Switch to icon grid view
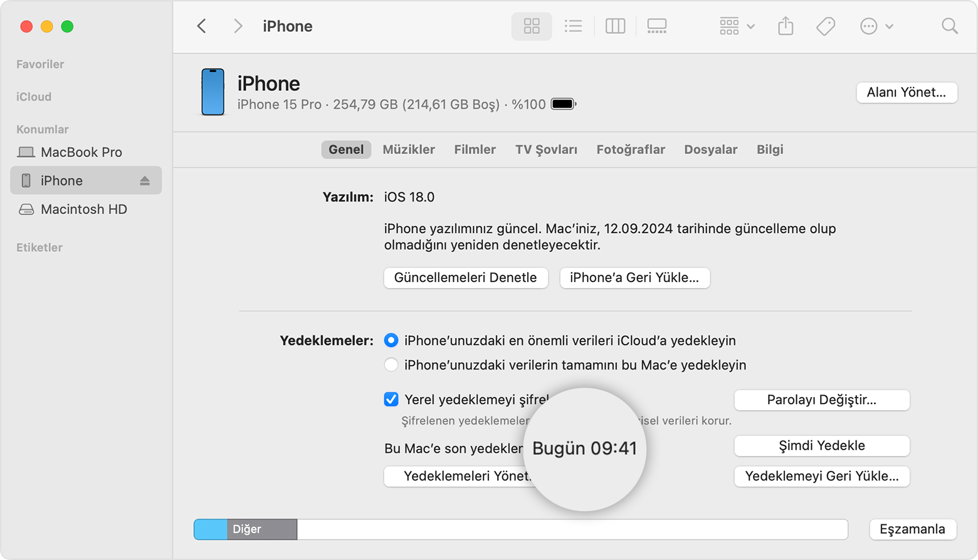 [x=532, y=26]
